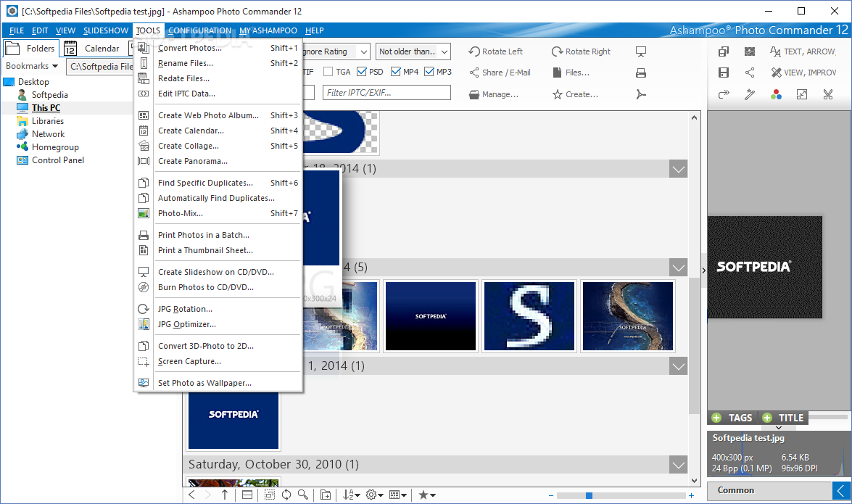Click the Save floppy disk icon
Viewport: 852px width, 504px height.
pyautogui.click(x=723, y=73)
